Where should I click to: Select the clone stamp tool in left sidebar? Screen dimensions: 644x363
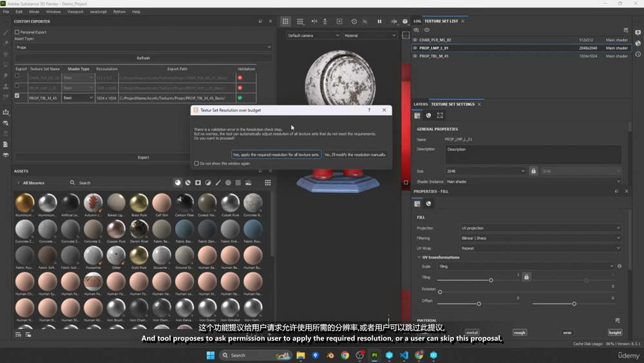coord(6,86)
